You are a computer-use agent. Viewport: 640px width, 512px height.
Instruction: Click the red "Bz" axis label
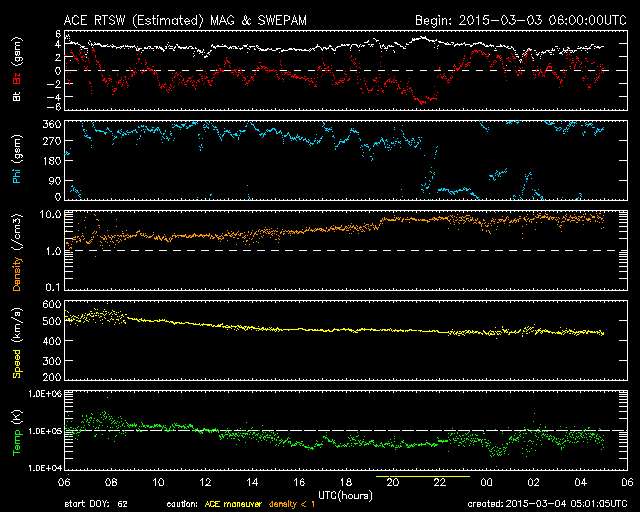click(17, 78)
